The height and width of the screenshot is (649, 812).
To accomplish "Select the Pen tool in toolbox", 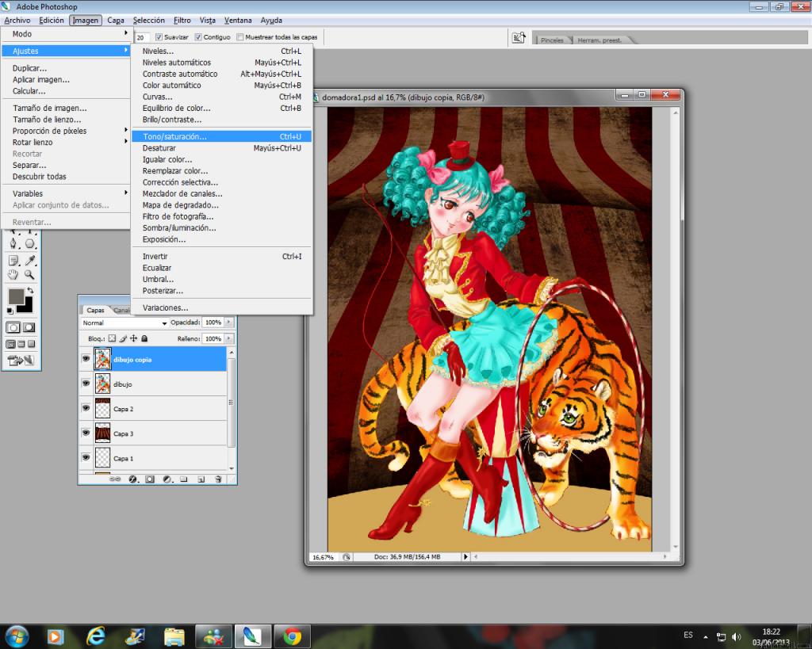I will coord(13,243).
